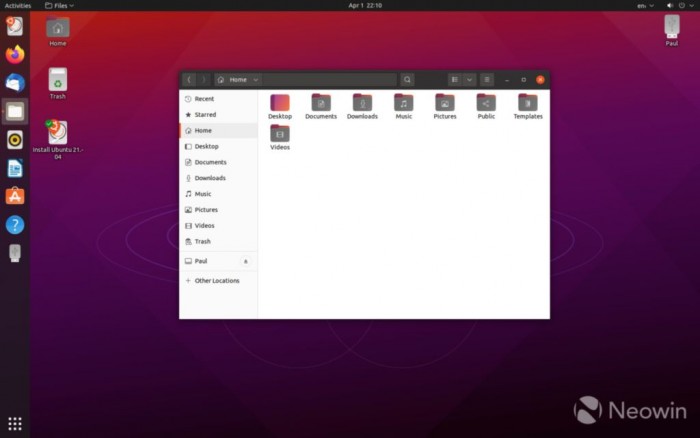Select Videos in the sidebar
The image size is (700, 438).
coord(218,225)
